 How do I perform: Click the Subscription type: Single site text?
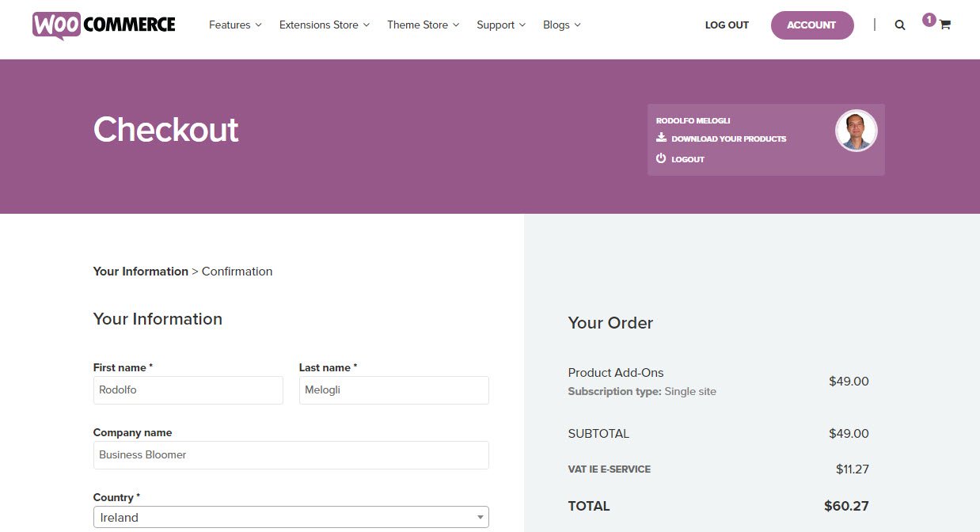(642, 391)
